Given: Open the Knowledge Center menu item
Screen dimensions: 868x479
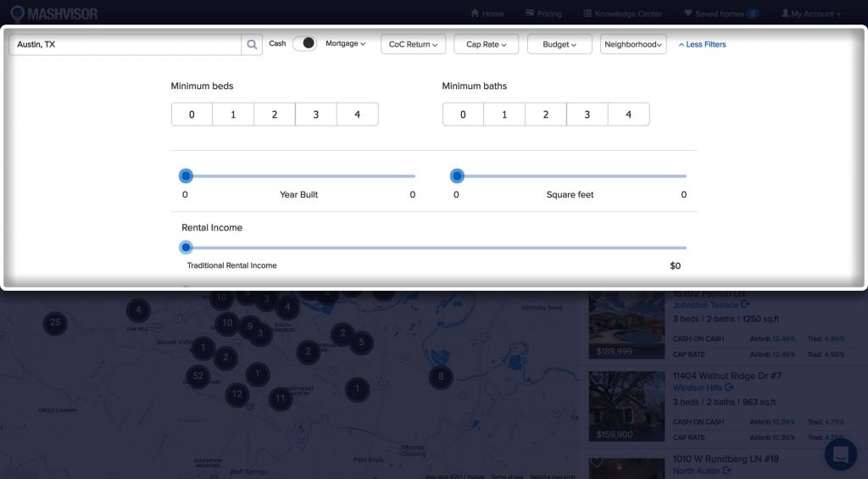Looking at the screenshot, I should (621, 14).
